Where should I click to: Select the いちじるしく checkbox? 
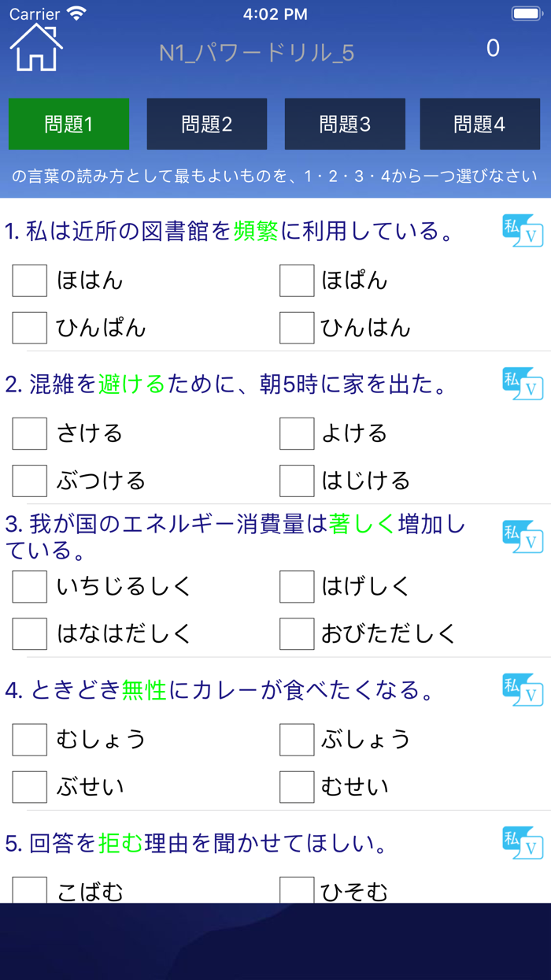[x=30, y=586]
